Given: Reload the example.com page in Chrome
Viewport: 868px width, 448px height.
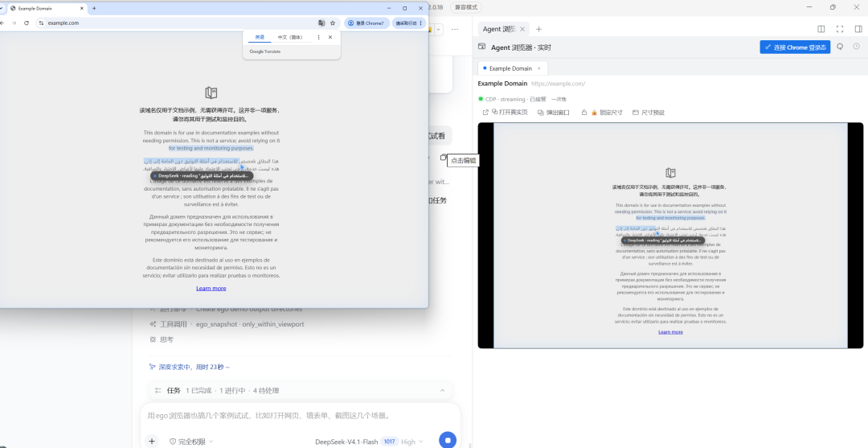Looking at the screenshot, I should pos(27,23).
